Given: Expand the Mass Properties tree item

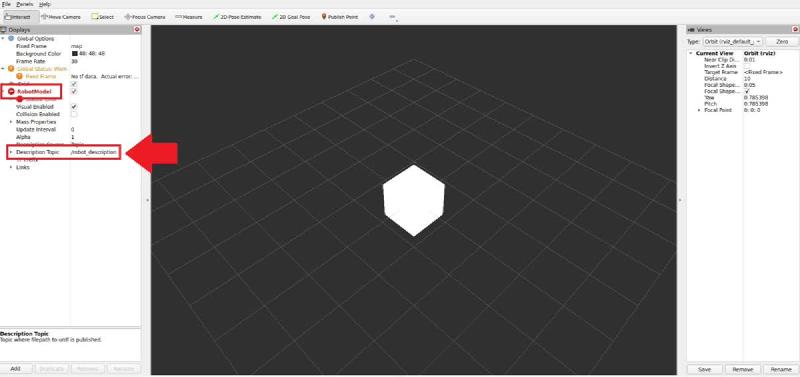Looking at the screenshot, I should tap(11, 122).
